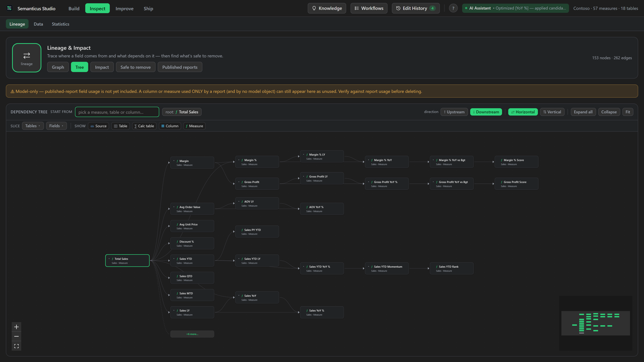Click the function icon on Sales PY YTD node
Screen dimensions: 644x362
coord(242,230)
